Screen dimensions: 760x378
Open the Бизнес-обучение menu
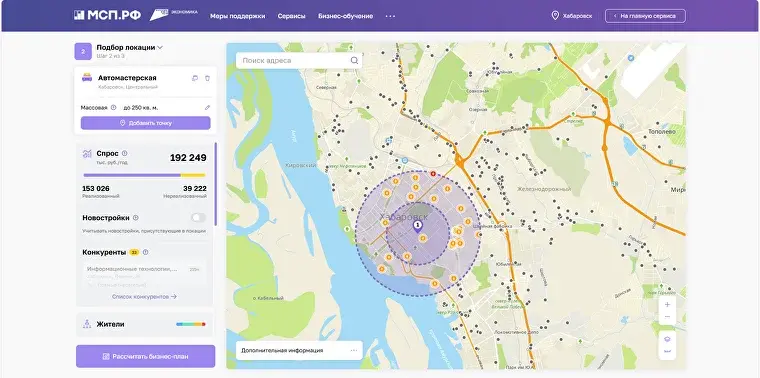346,16
